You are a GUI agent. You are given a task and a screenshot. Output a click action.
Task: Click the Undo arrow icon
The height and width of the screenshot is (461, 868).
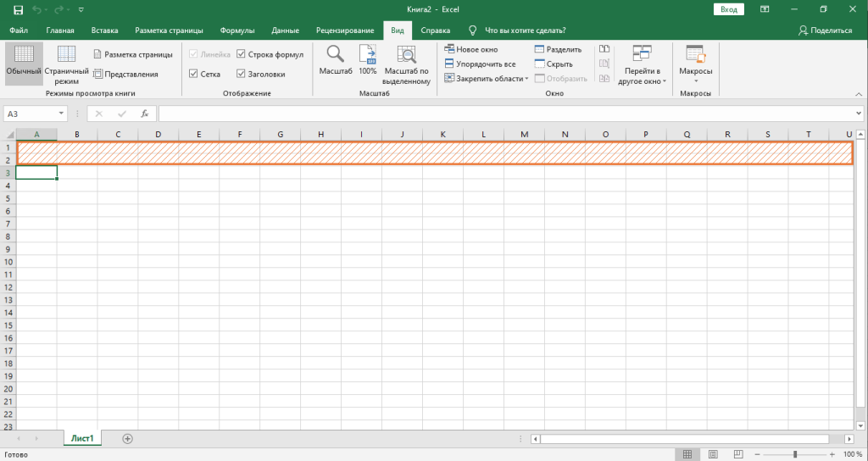point(36,9)
